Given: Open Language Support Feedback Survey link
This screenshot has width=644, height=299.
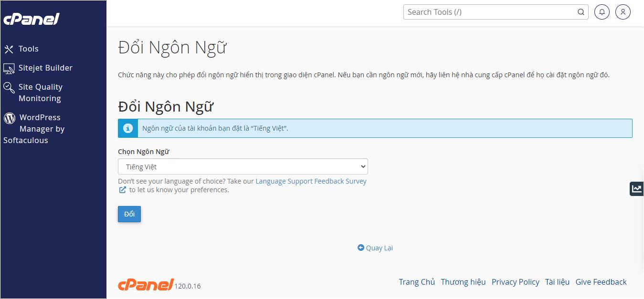Looking at the screenshot, I should coord(311,181).
